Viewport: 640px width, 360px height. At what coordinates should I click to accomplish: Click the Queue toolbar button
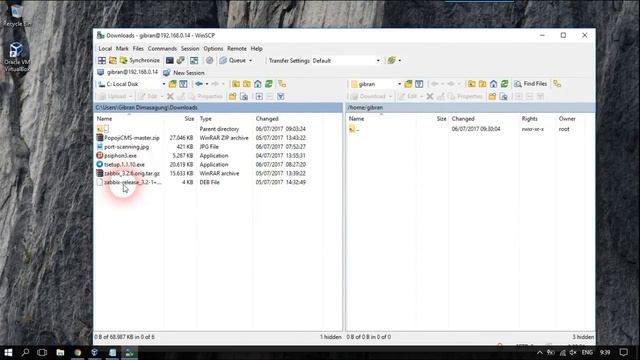coord(233,60)
